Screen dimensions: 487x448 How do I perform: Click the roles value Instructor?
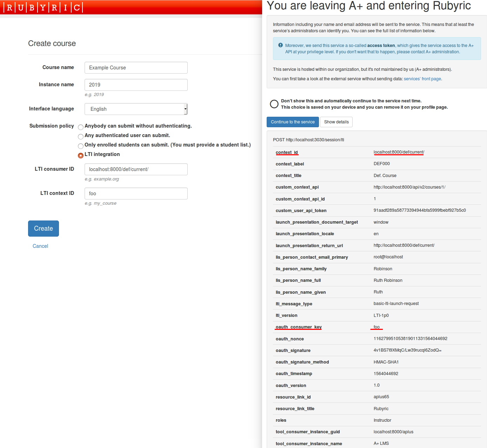(382, 420)
